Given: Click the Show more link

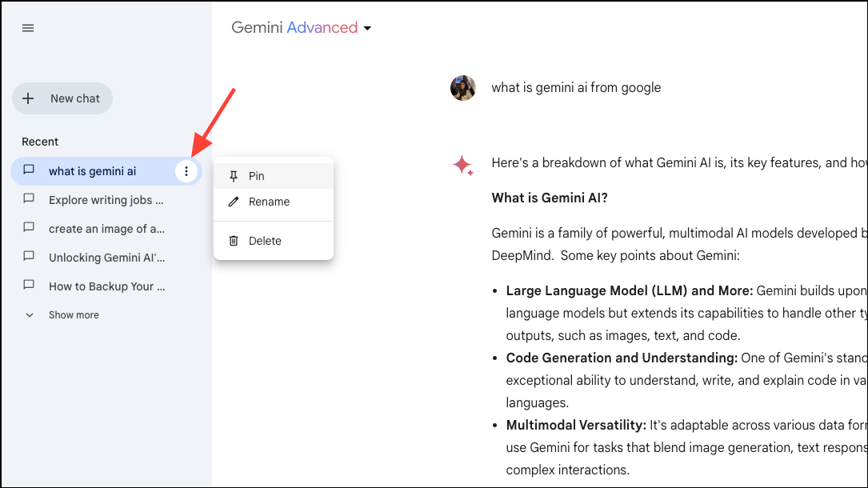Looking at the screenshot, I should coord(73,314).
